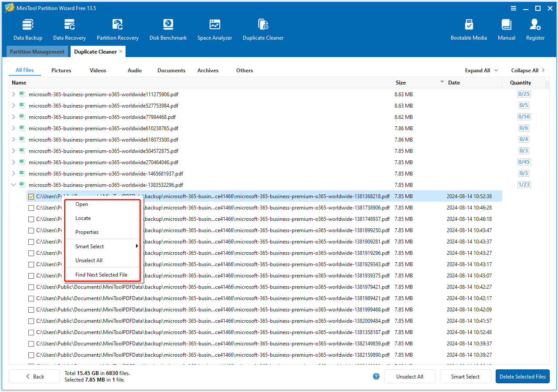Open the Register account icon
The width and height of the screenshot is (558, 392).
pyautogui.click(x=535, y=28)
